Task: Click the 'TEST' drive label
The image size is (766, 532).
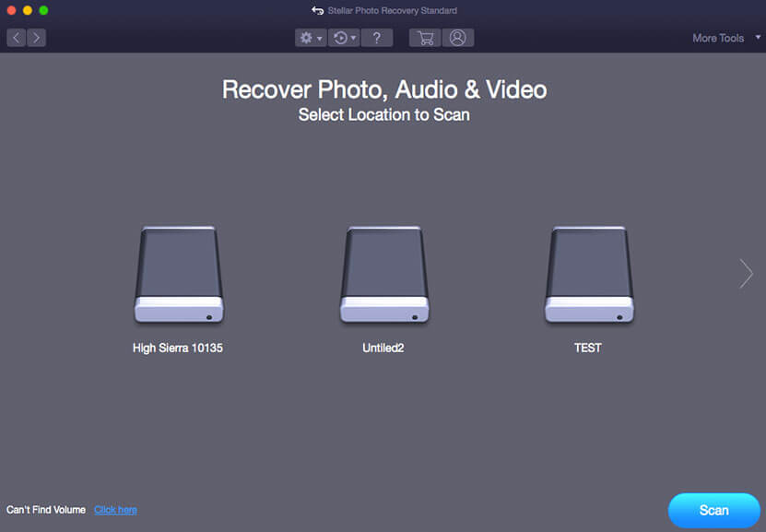Action: [x=588, y=348]
